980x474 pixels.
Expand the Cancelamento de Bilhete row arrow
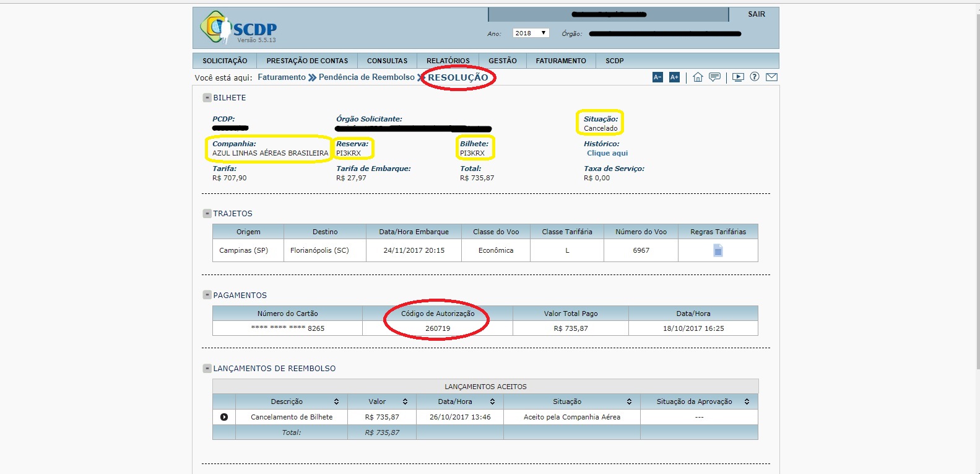click(224, 417)
